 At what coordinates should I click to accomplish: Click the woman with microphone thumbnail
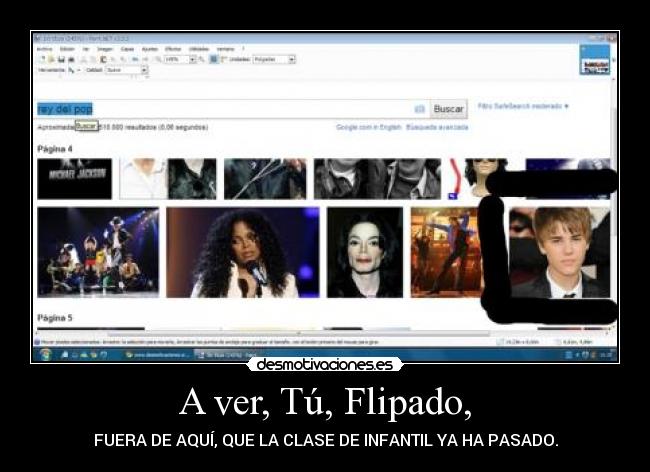(x=243, y=252)
